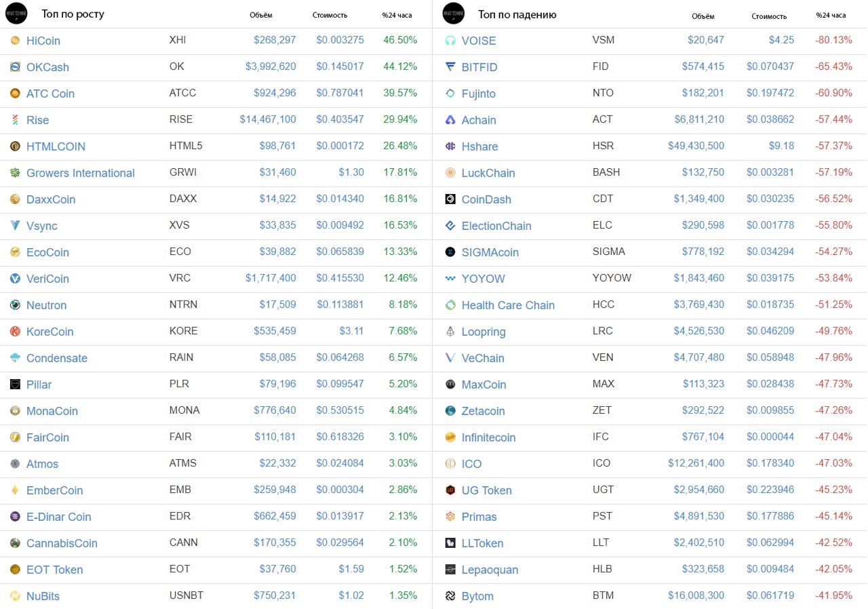Click the VOISE -80.13% change value
Viewport: 868px width, 609px height.
pos(833,40)
